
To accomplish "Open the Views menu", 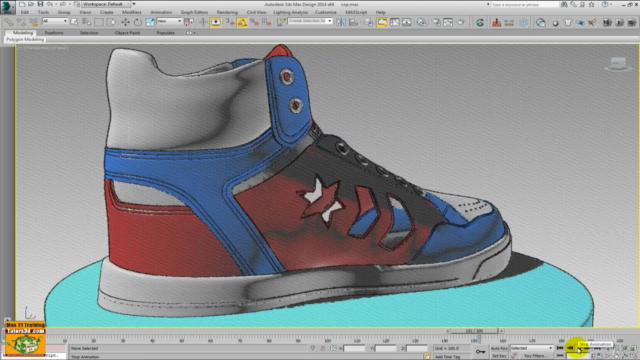I will click(85, 12).
